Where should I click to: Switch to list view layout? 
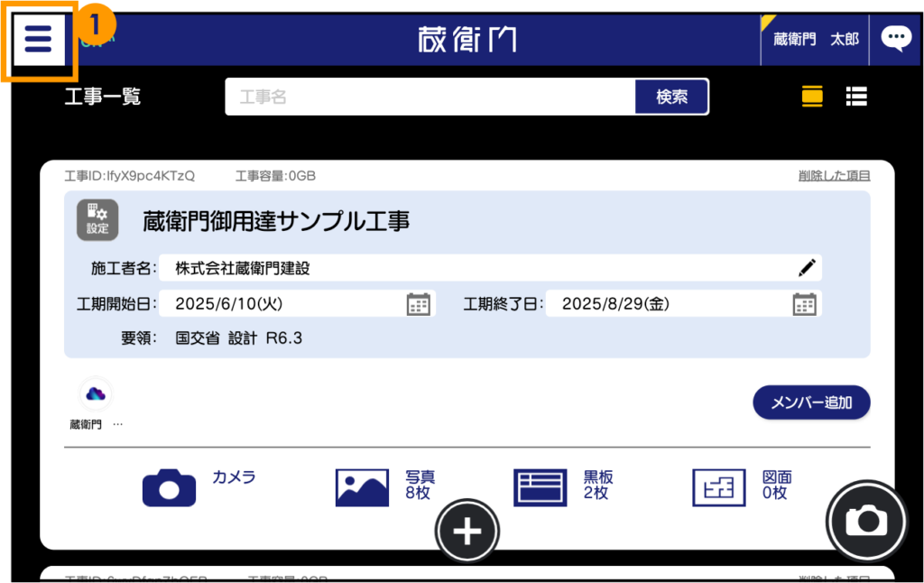pyautogui.click(x=855, y=97)
